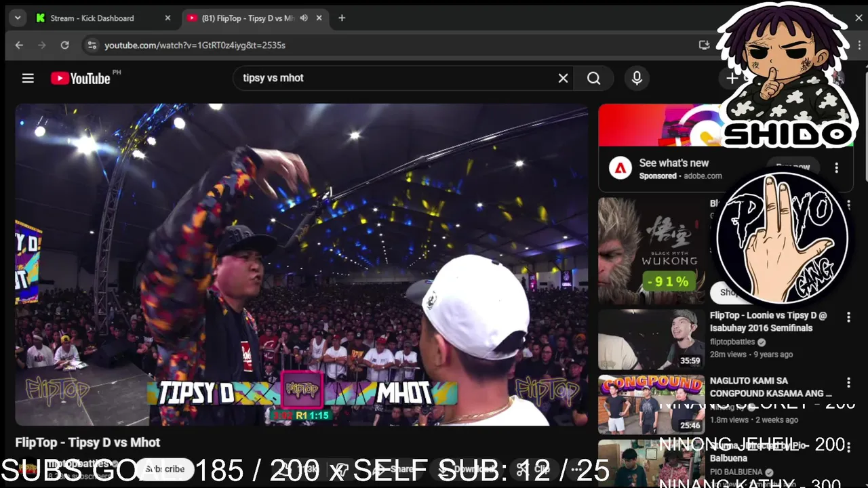Click the Create plus button in YouTube header
This screenshot has height=488, width=868.
pyautogui.click(x=732, y=78)
